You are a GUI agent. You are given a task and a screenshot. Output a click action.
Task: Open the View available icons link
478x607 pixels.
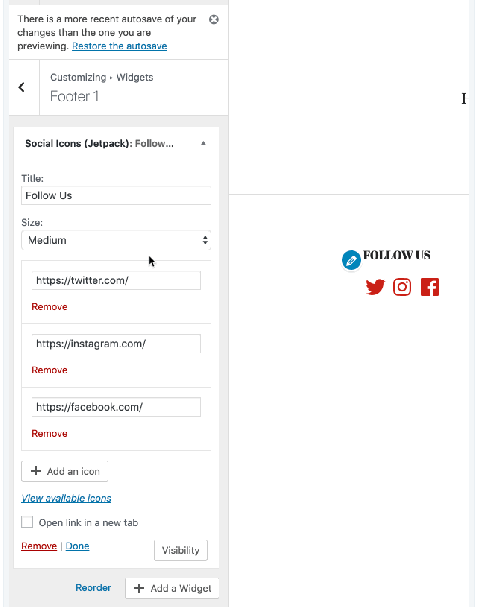point(66,498)
